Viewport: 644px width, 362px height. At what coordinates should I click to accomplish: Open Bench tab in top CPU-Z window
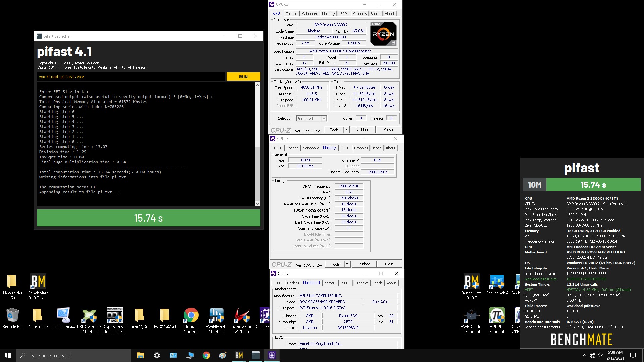(x=375, y=14)
